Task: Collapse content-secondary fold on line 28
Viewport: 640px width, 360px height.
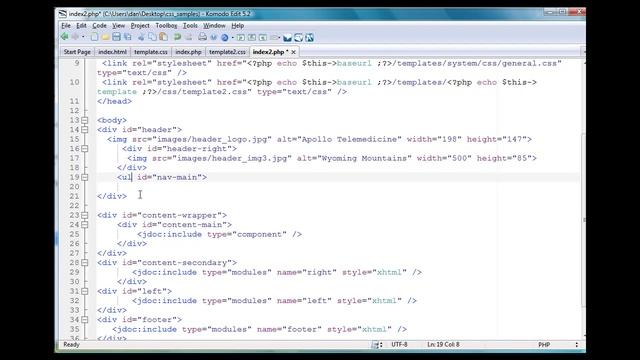Action: 84,262
